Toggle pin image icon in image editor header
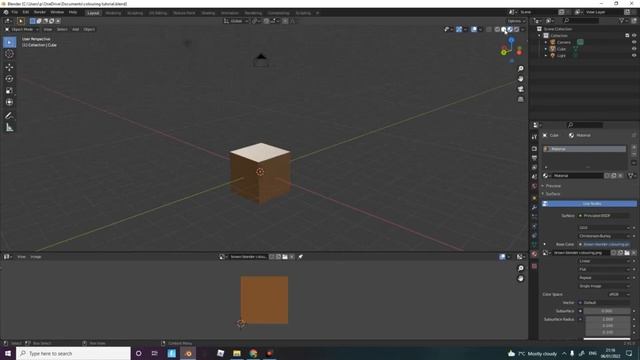Screen dimensions: 640x360 coord(300,257)
